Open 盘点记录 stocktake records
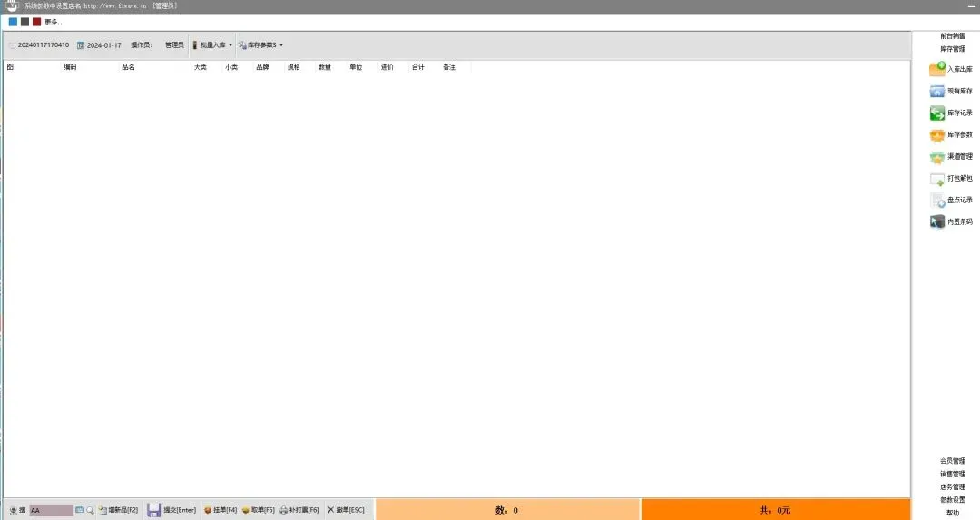This screenshot has width=980, height=520. [x=951, y=200]
